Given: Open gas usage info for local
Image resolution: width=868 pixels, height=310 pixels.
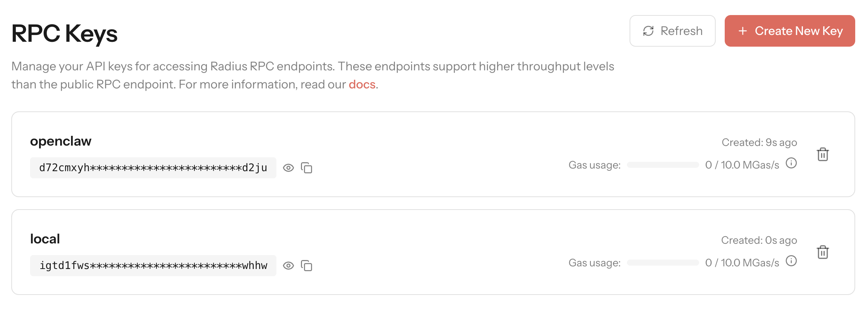Looking at the screenshot, I should coord(791,261).
